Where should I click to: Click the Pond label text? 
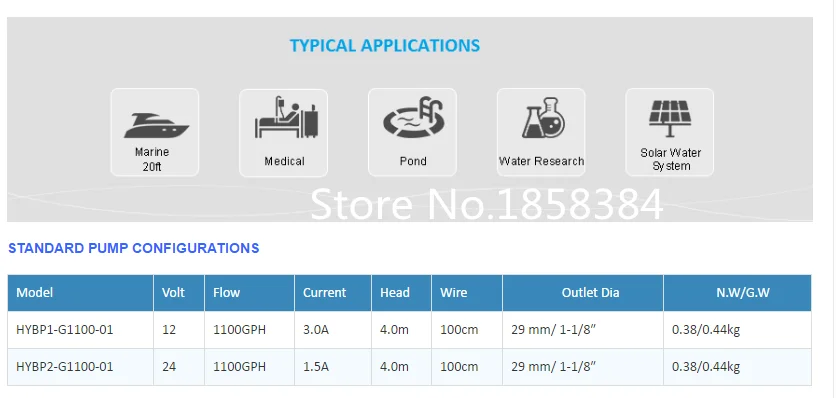[x=413, y=161]
